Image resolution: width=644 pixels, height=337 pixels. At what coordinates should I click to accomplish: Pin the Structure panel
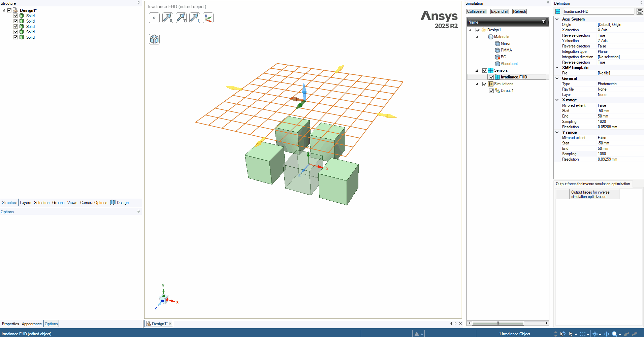[x=138, y=3]
